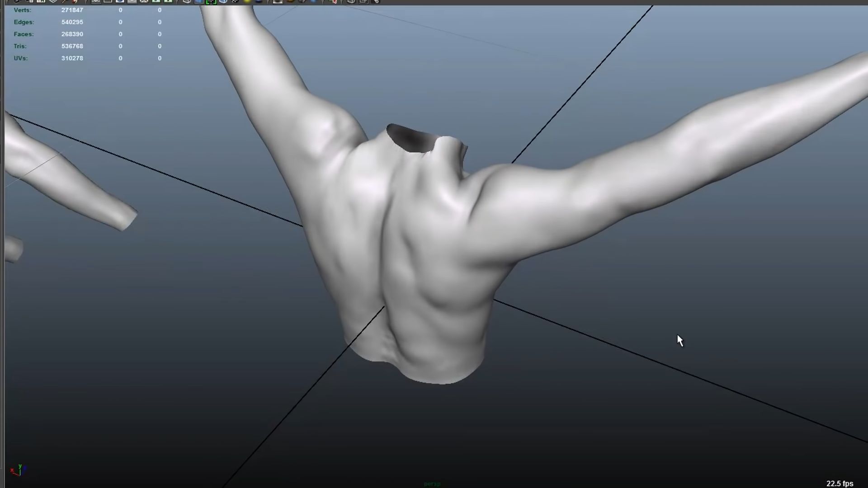Click the Image Plane icon
The width and height of the screenshot is (868, 488).
pos(53,1)
